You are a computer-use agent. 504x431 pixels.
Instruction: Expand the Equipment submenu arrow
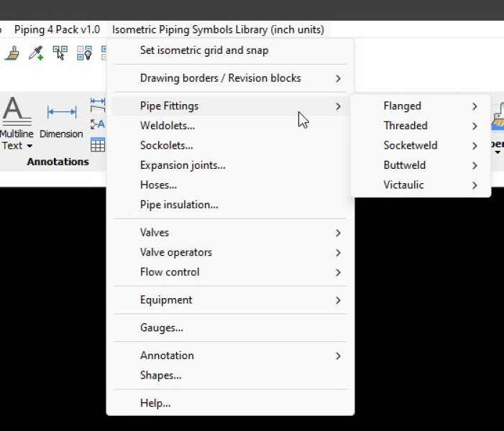pyautogui.click(x=338, y=300)
